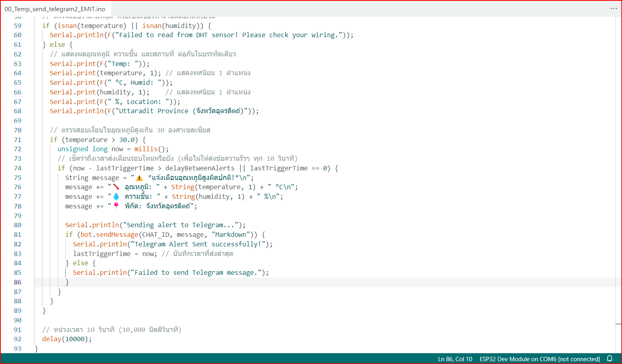622x364 pixels.
Task: Click line number 86 in the gutter
Action: tap(18, 282)
